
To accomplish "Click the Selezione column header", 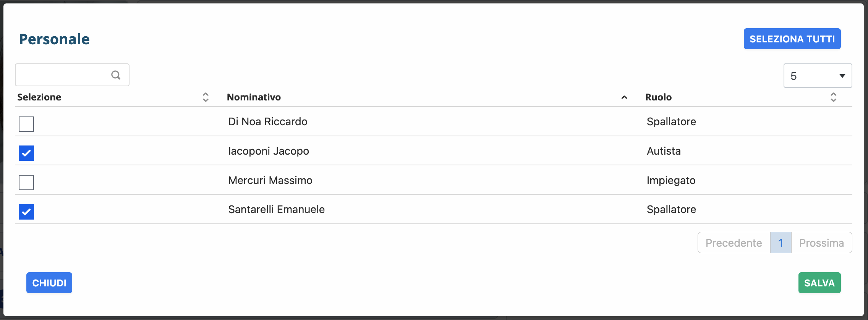I will [39, 97].
